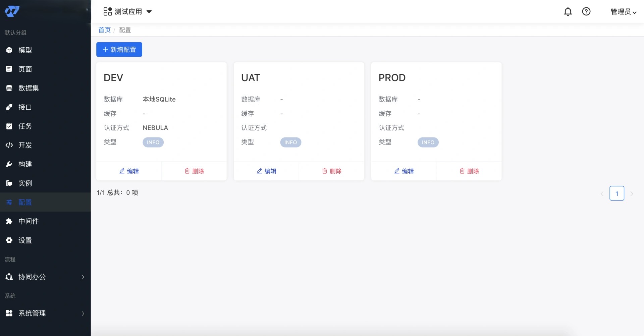This screenshot has height=336, width=644.
Task: Navigate to 中间件 menu item
Action: click(45, 221)
